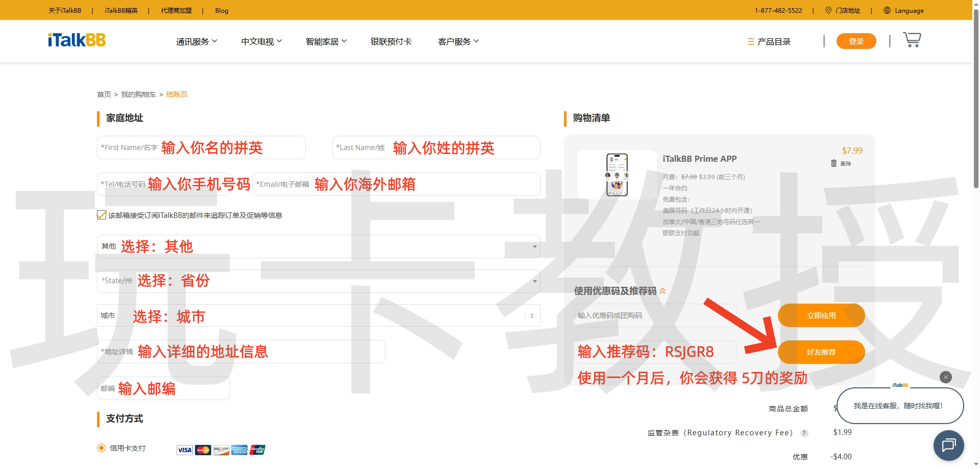Select the 信用卡支付 radio button

[x=101, y=448]
